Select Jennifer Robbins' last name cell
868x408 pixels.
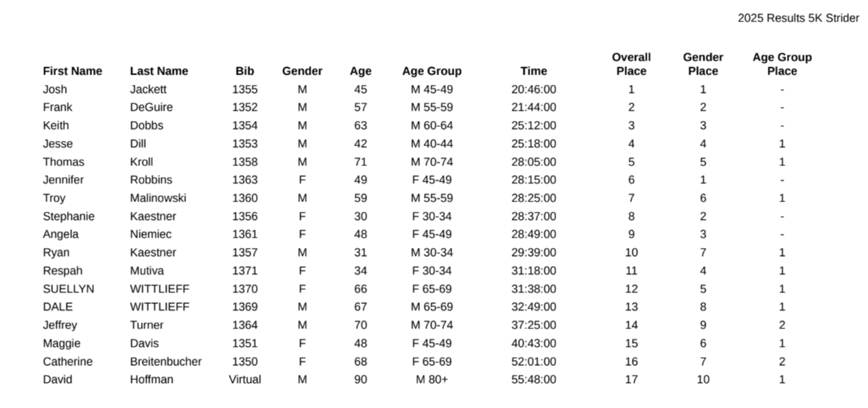(x=150, y=180)
